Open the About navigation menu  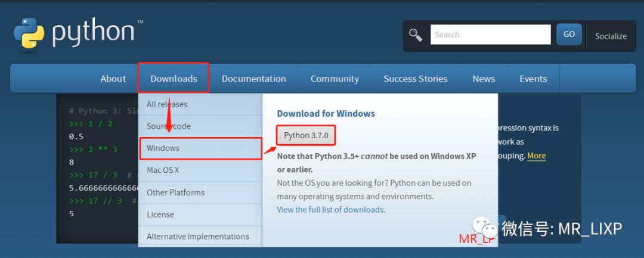[x=113, y=79]
